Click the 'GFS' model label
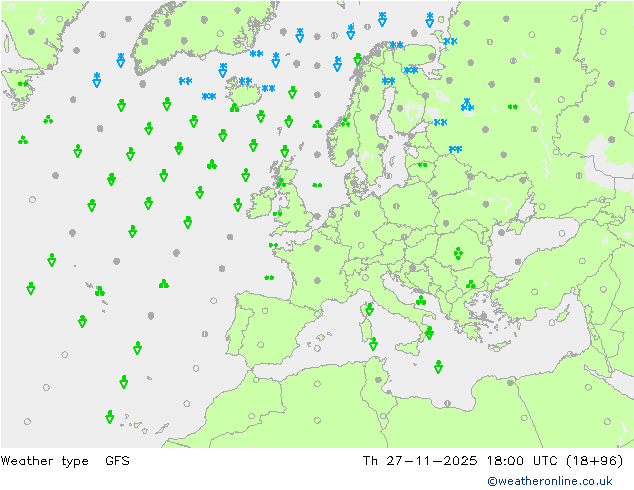 pos(117,460)
